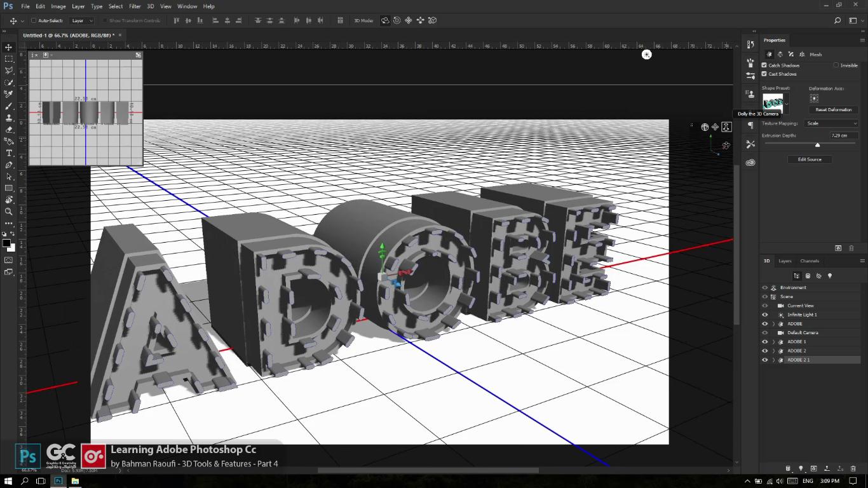Filter 3D panel by meshes
868x488 pixels.
(808, 276)
